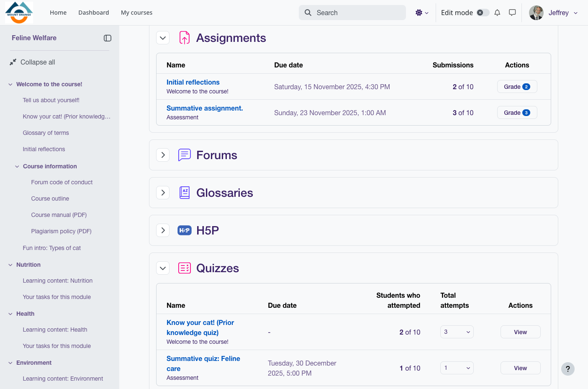Click the Quizzes section icon
Viewport: 588px width, 389px height.
pyautogui.click(x=185, y=268)
